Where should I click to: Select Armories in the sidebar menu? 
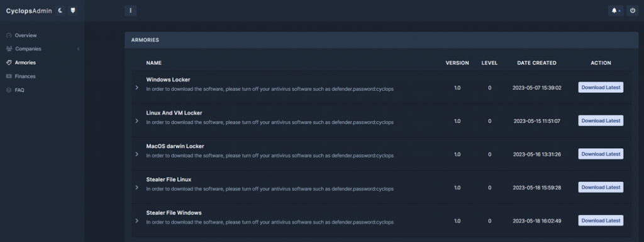click(25, 62)
